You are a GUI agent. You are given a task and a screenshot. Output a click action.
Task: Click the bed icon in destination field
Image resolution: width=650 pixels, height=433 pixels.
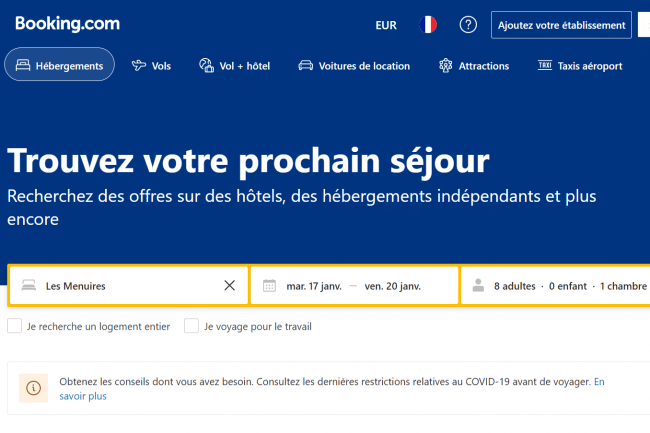click(x=29, y=285)
